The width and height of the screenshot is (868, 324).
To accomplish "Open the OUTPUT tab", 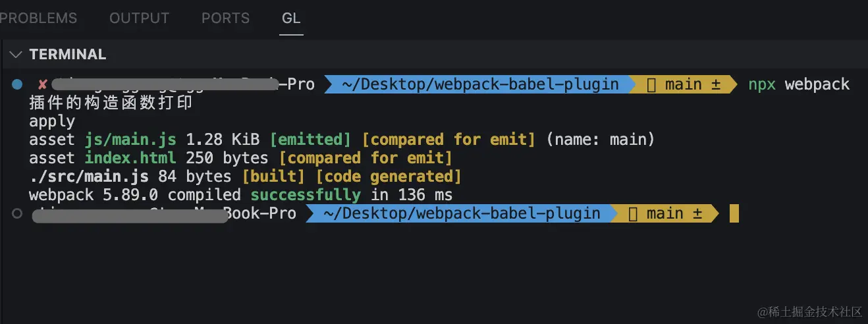I will point(139,18).
